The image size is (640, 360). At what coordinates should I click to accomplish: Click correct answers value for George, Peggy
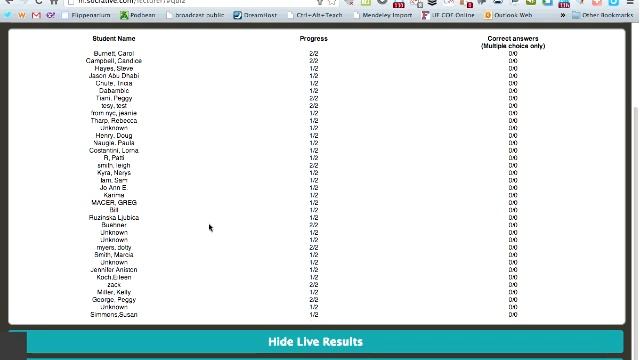tap(513, 300)
